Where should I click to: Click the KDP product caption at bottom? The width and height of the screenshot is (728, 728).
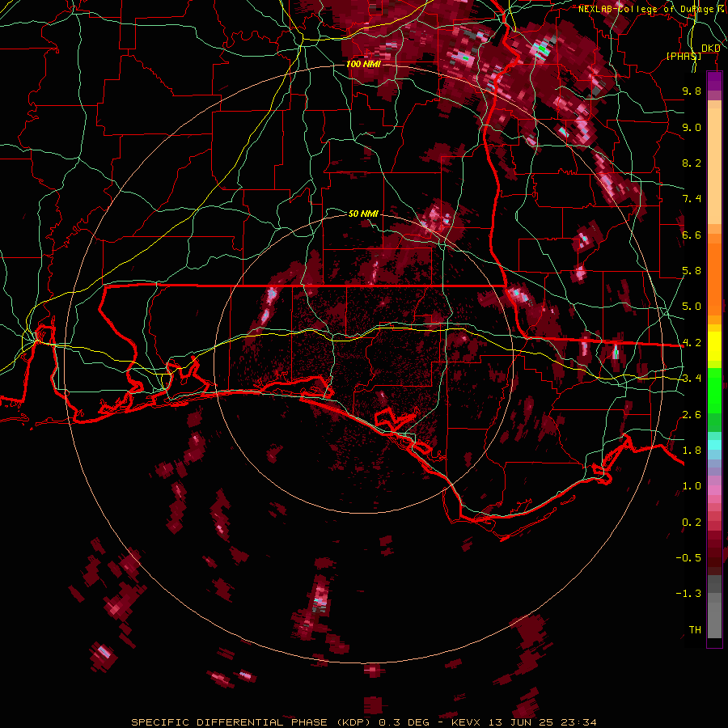pos(363,722)
